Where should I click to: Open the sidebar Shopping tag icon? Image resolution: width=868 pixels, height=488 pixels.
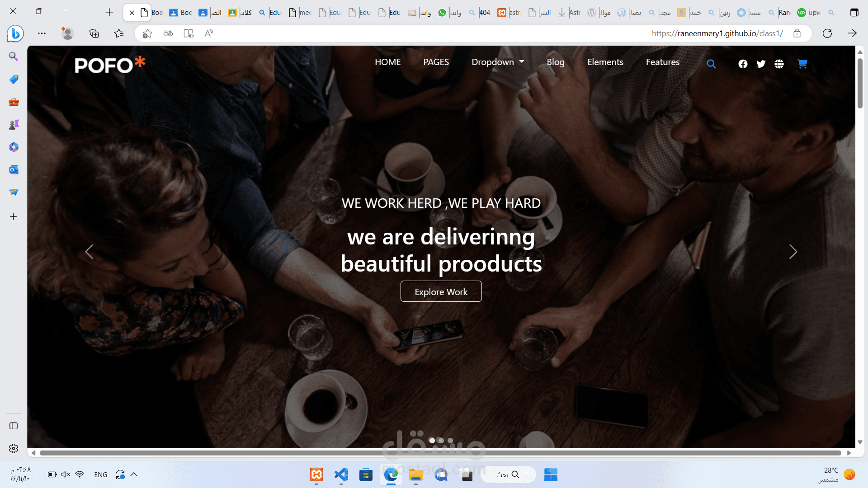click(x=14, y=79)
